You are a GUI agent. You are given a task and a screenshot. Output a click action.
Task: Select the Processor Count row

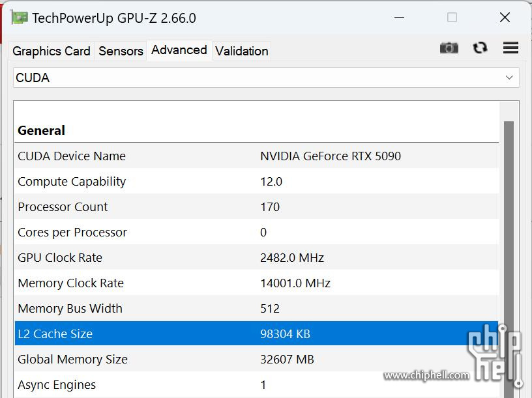256,206
